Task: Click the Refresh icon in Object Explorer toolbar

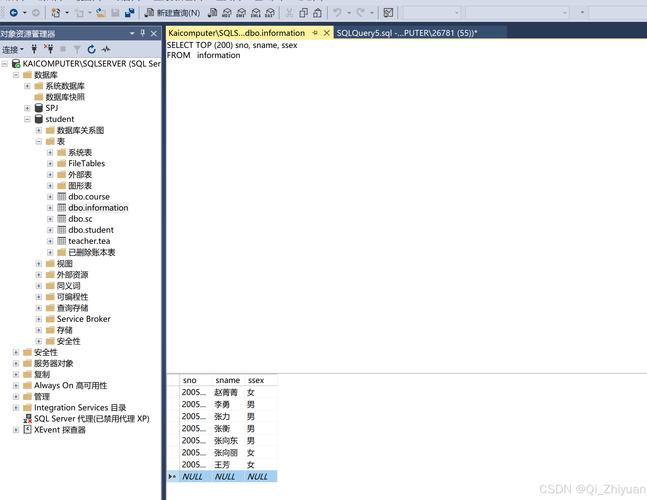Action: [91, 49]
